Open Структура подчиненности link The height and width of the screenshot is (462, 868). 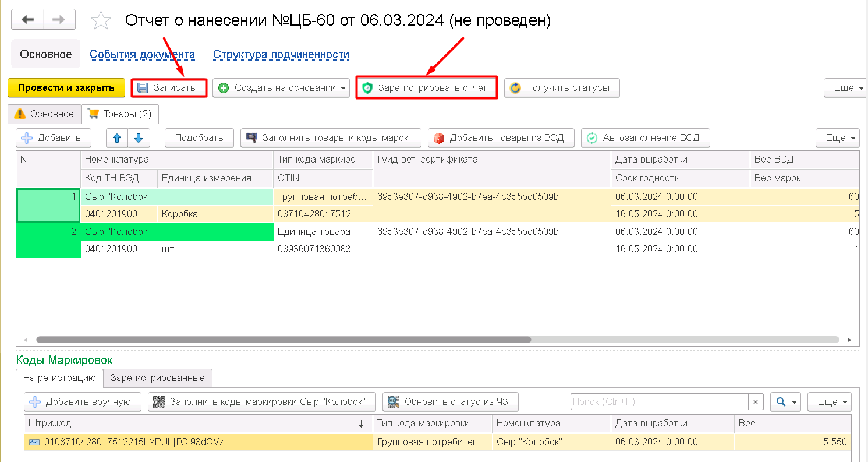coord(281,54)
